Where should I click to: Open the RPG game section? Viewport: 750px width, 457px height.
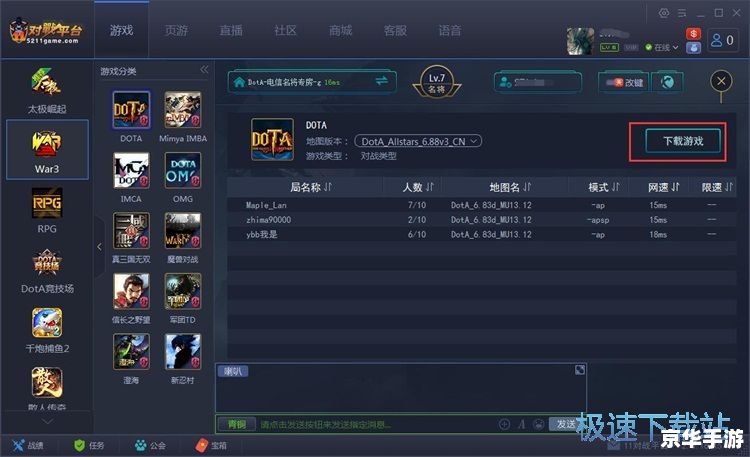pyautogui.click(x=47, y=211)
